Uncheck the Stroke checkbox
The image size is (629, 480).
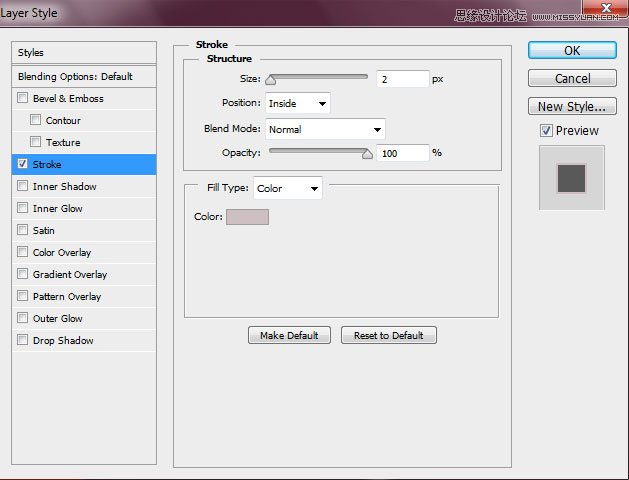tap(22, 164)
